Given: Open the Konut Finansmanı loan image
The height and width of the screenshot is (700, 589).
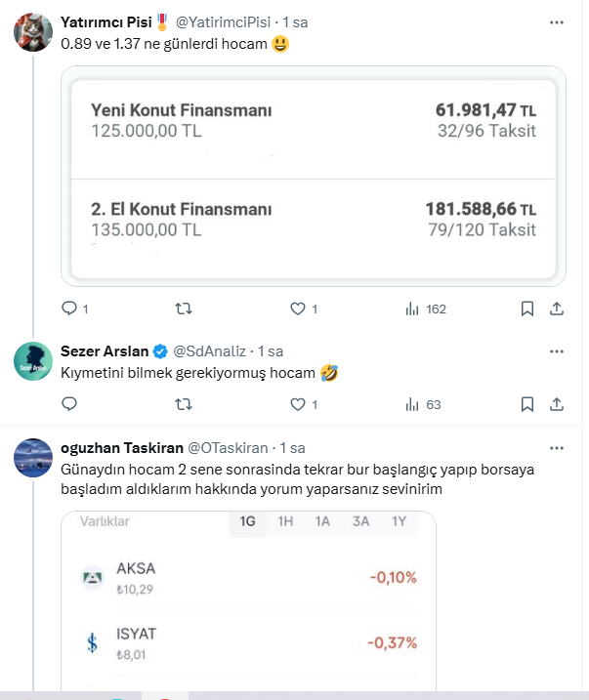Looking at the screenshot, I should click(x=313, y=176).
